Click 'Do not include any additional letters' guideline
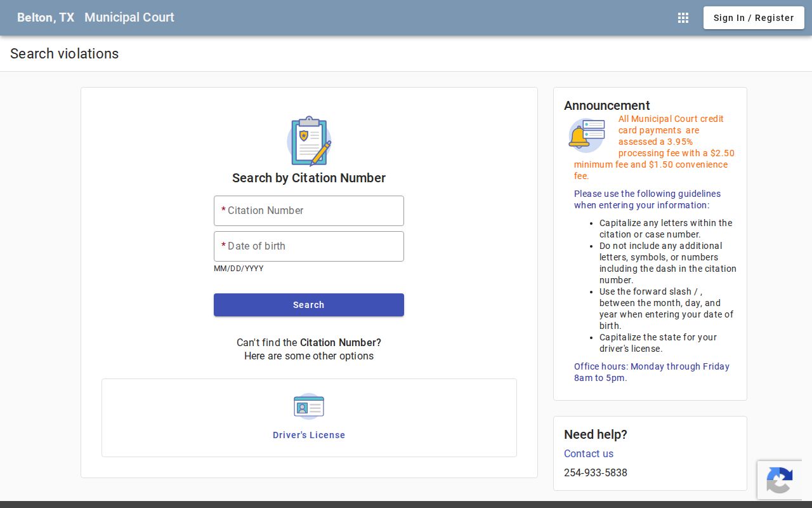This screenshot has width=812, height=508. 668,263
